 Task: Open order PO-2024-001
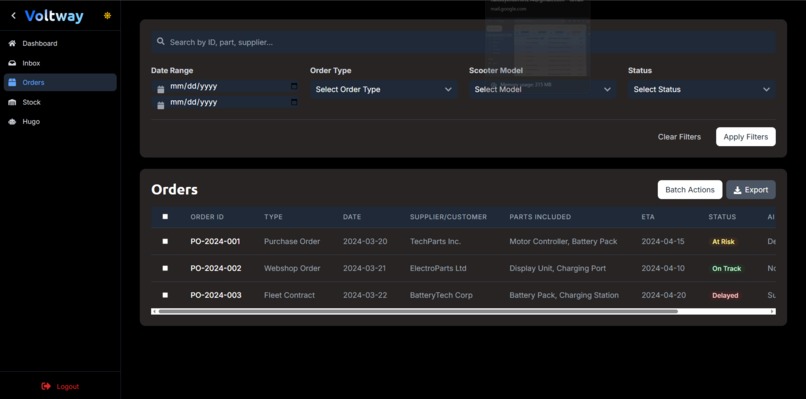click(x=215, y=241)
